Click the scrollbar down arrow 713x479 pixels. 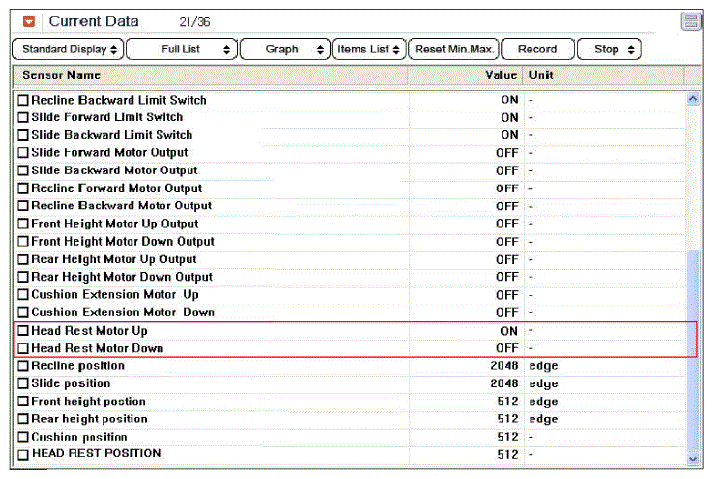[693, 459]
